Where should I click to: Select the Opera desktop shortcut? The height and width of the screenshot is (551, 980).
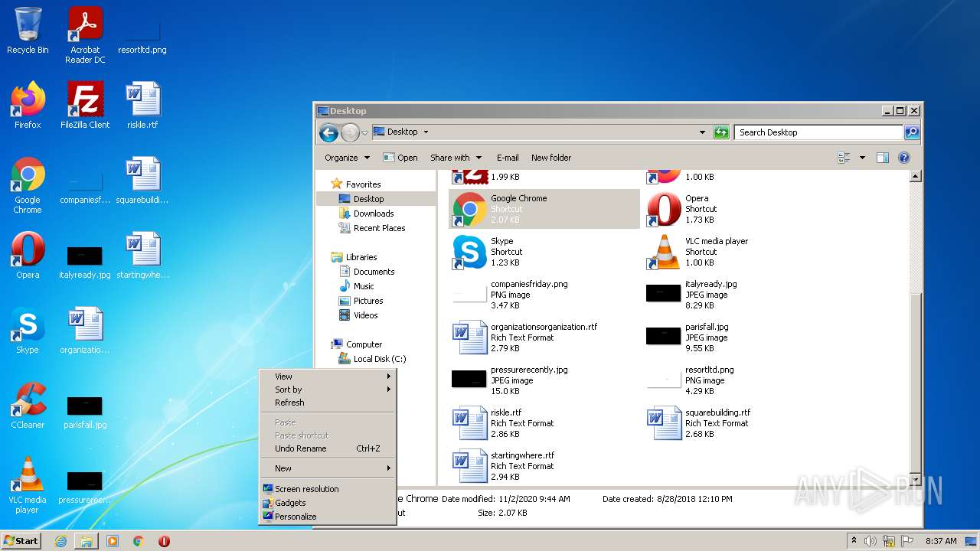point(28,256)
